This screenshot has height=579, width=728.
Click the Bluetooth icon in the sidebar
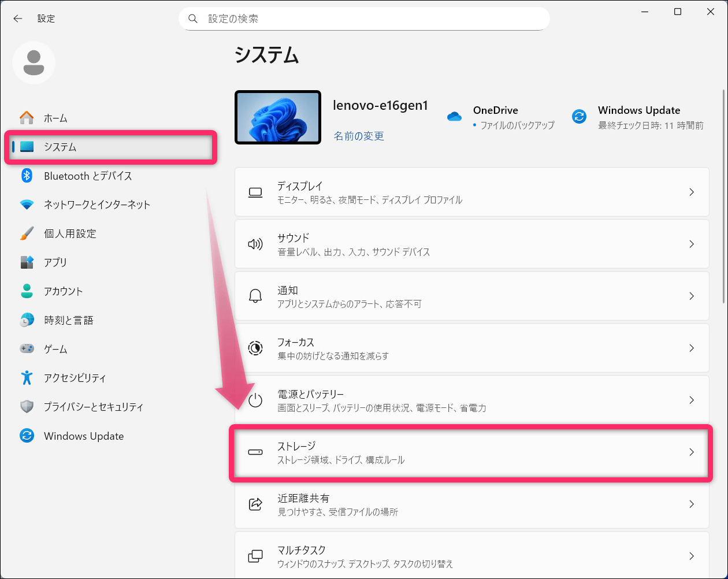tap(27, 176)
